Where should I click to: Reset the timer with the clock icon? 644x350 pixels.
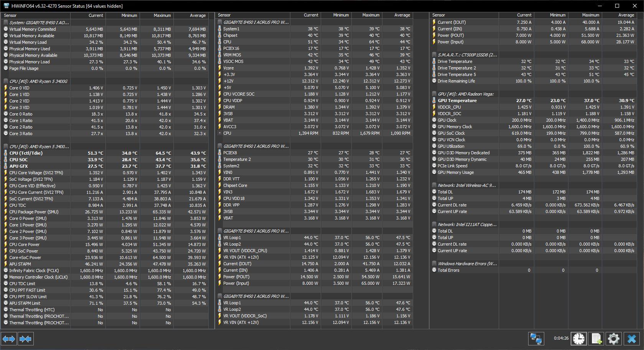(x=578, y=338)
